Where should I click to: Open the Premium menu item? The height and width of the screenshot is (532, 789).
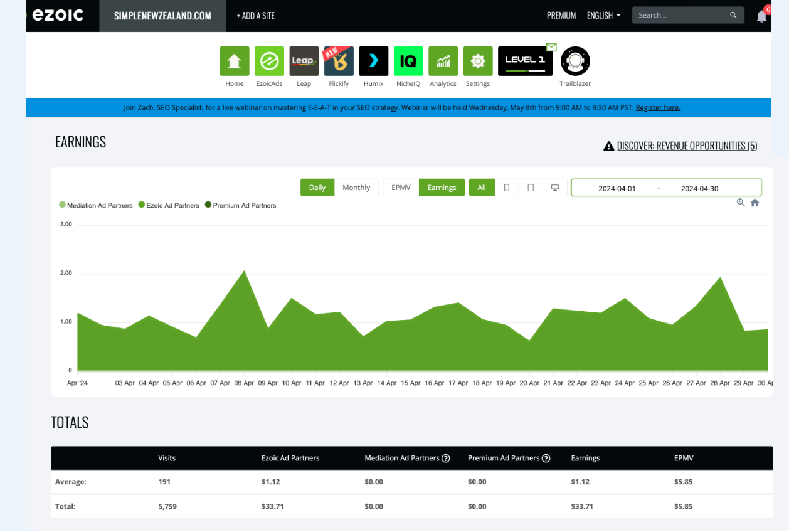tap(561, 16)
